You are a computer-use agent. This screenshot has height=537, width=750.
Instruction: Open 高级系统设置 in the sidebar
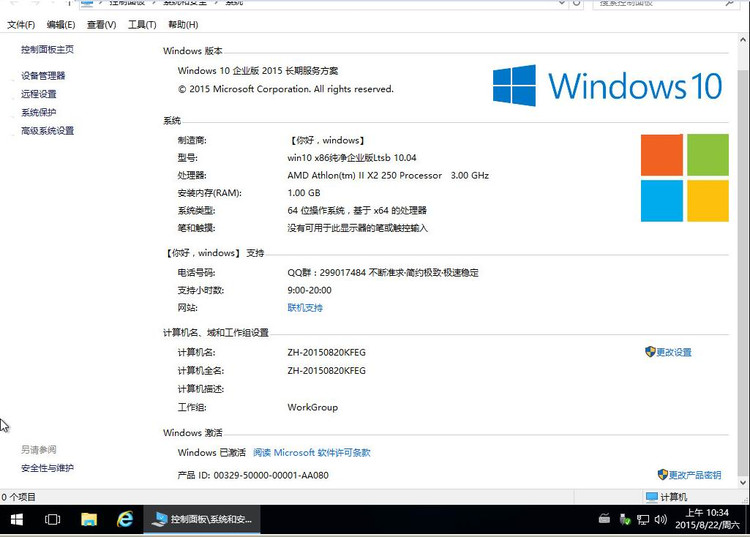(x=47, y=131)
